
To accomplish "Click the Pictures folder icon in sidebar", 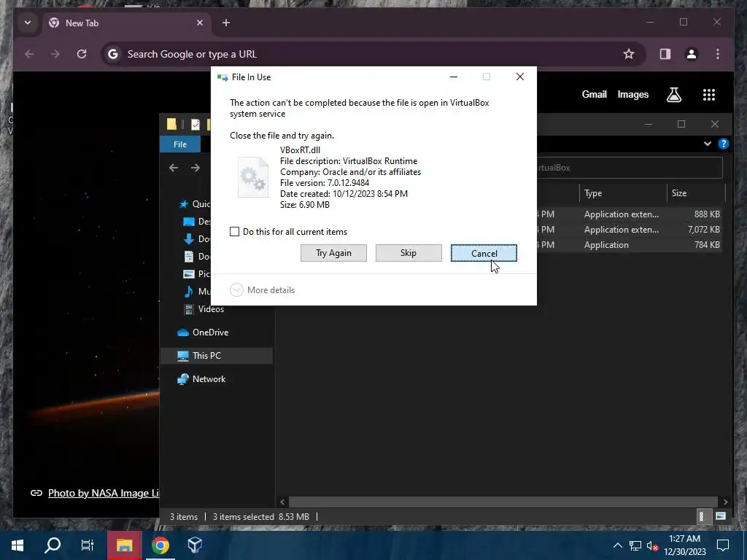I will coord(189,274).
